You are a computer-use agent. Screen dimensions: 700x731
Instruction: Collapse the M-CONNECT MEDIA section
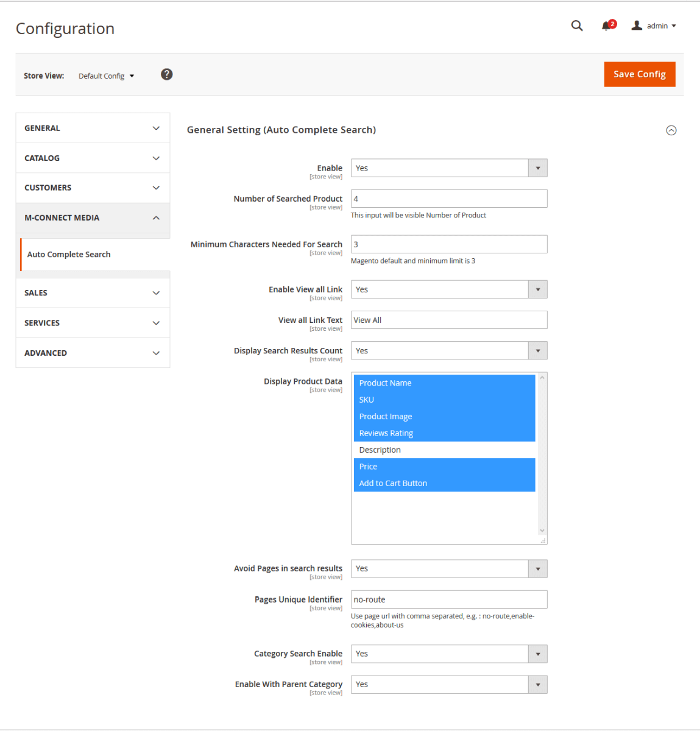point(93,217)
